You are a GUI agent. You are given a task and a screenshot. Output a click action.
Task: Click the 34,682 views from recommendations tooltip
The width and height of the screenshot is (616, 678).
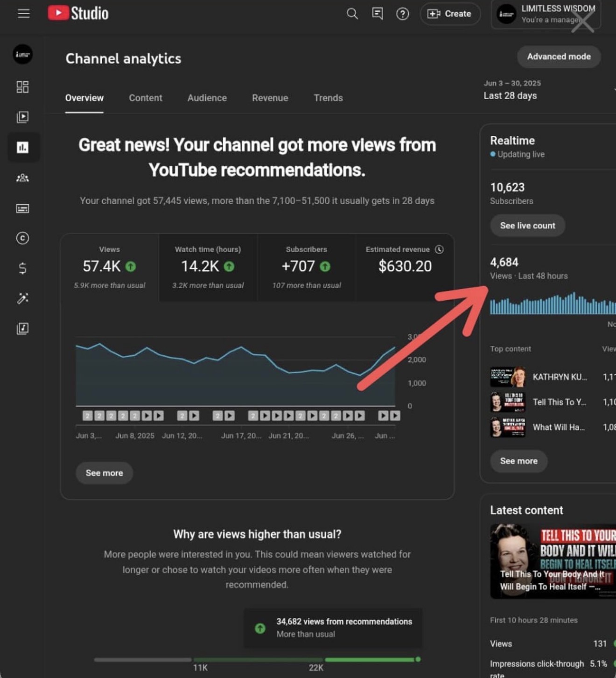333,628
